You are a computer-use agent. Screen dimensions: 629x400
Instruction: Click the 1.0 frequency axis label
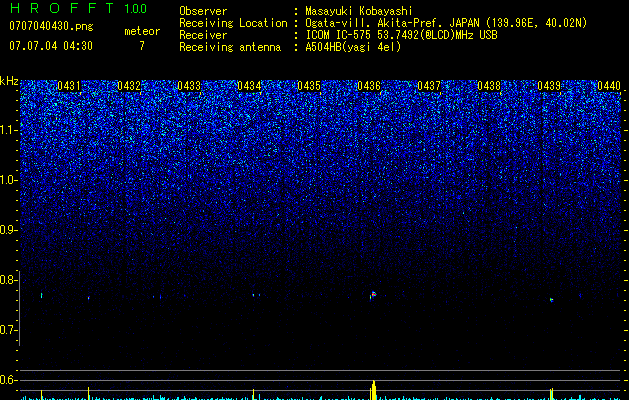(8, 180)
